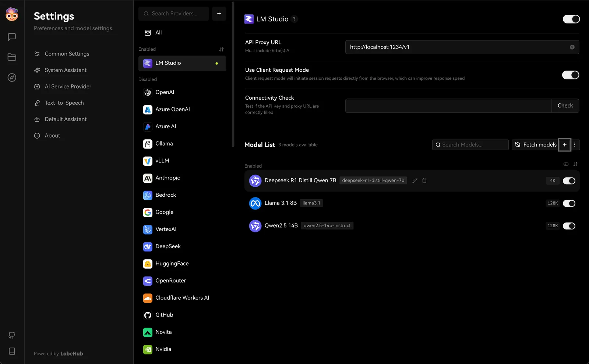Toggle sort order of enabled providers
589x364 pixels.
coord(221,49)
